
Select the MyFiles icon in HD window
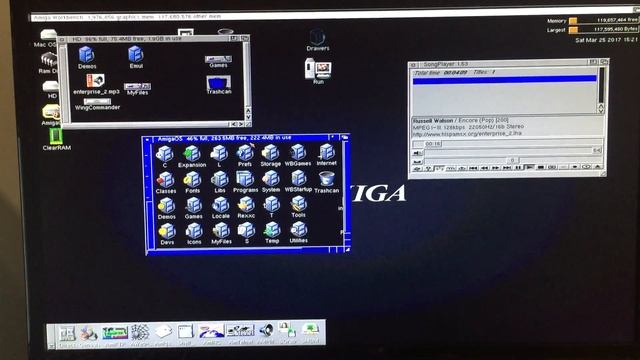(x=138, y=89)
